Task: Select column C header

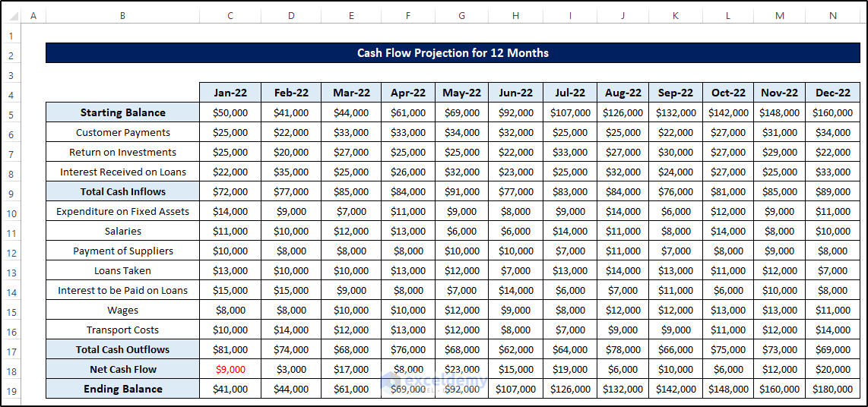Action: pos(230,16)
